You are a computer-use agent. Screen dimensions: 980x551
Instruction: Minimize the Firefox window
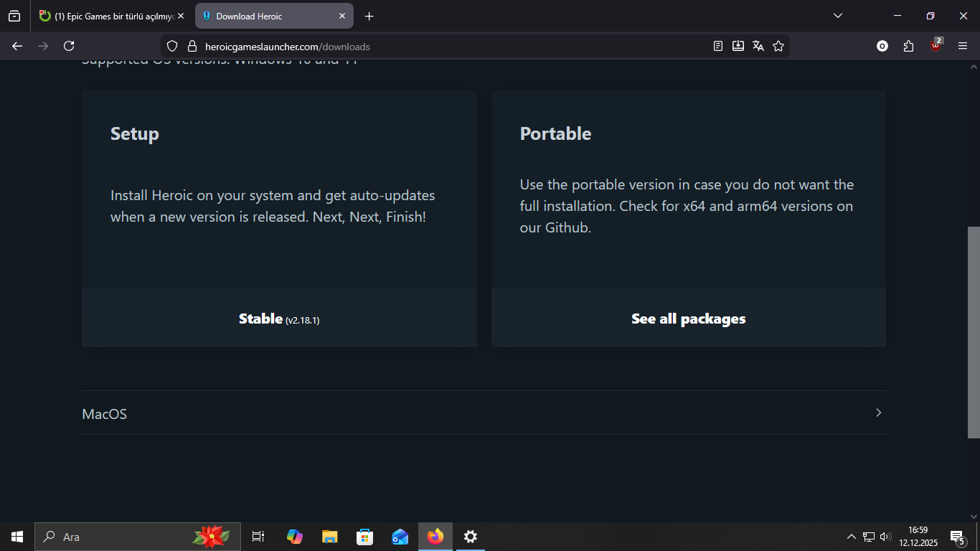897,16
